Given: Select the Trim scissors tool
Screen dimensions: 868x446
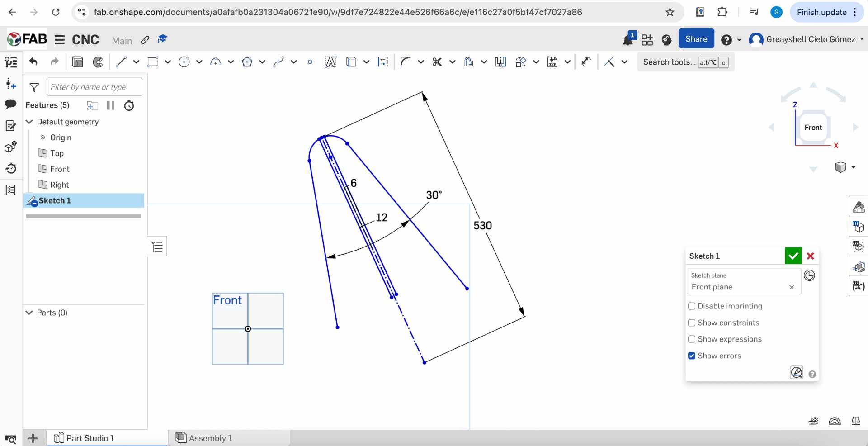Looking at the screenshot, I should (437, 62).
